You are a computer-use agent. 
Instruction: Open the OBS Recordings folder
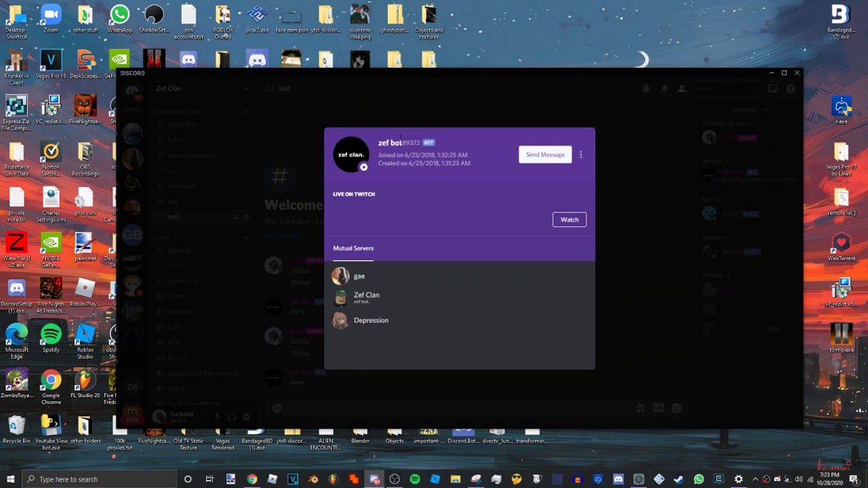click(85, 159)
